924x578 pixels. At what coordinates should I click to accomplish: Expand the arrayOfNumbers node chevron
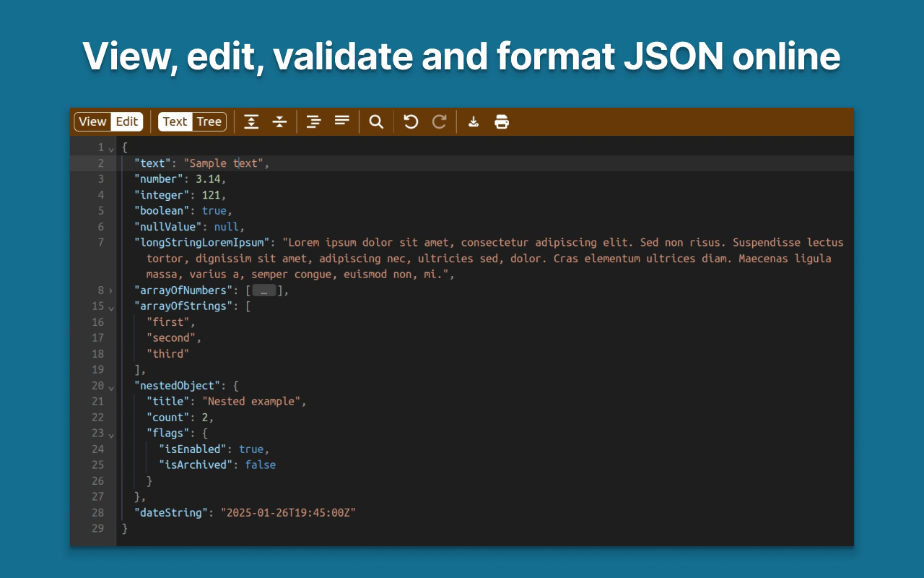tap(110, 290)
